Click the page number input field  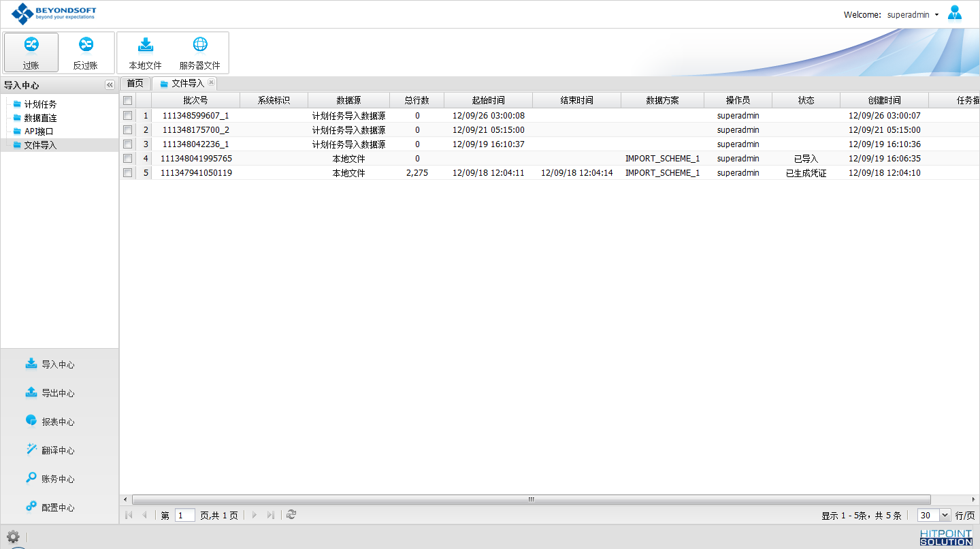184,516
